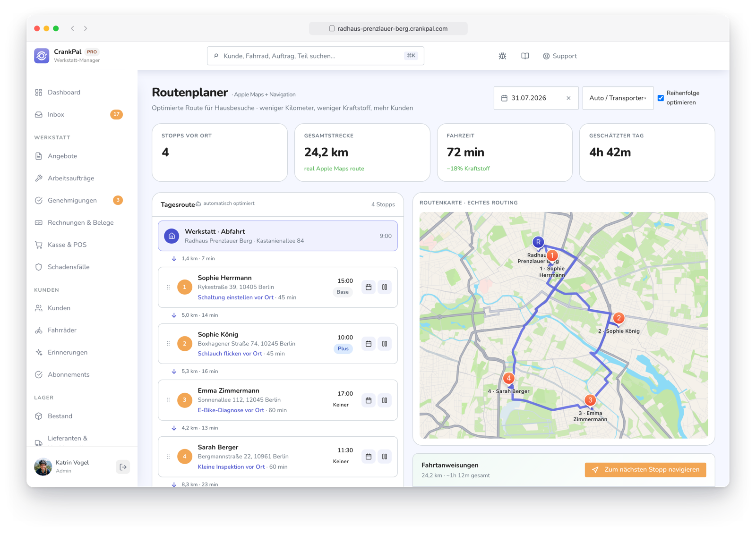
Task: Open the Support link in header
Action: (x=559, y=56)
